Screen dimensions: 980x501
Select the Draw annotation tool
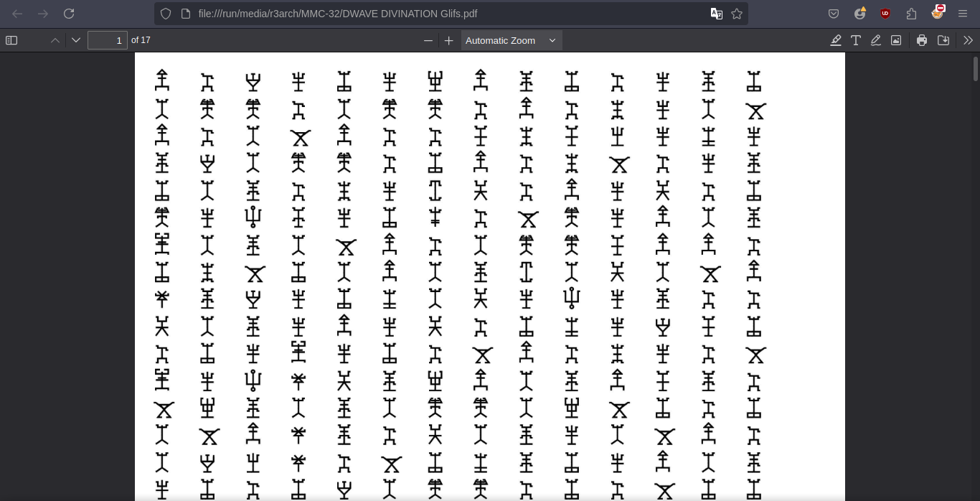click(876, 40)
